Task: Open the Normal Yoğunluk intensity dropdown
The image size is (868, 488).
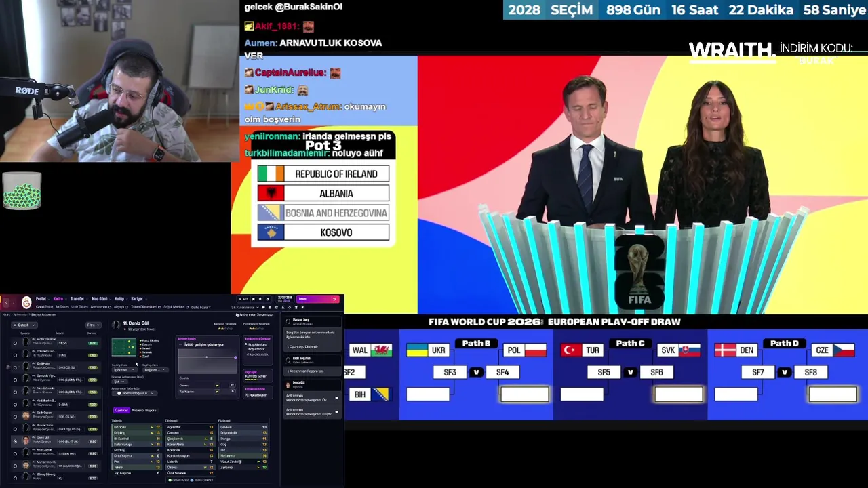Action: tap(134, 393)
